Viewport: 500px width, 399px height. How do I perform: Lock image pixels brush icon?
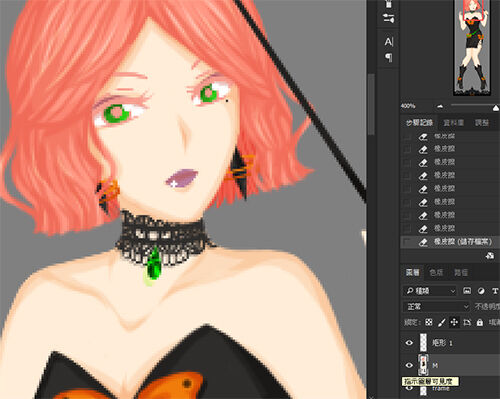(441, 322)
